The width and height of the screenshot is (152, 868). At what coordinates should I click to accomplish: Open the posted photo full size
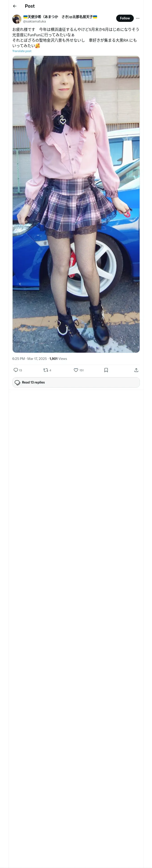coord(76,204)
